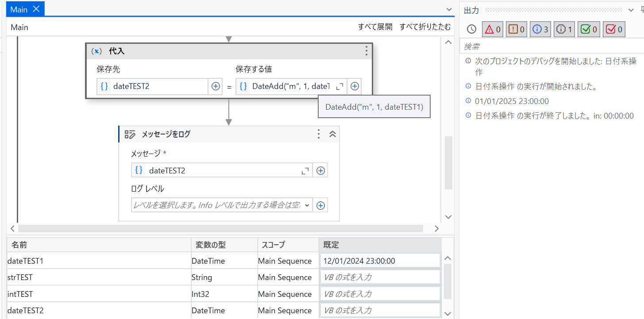The width and height of the screenshot is (644, 319).
Task: Select the intTEST variable name
Action: (20, 294)
